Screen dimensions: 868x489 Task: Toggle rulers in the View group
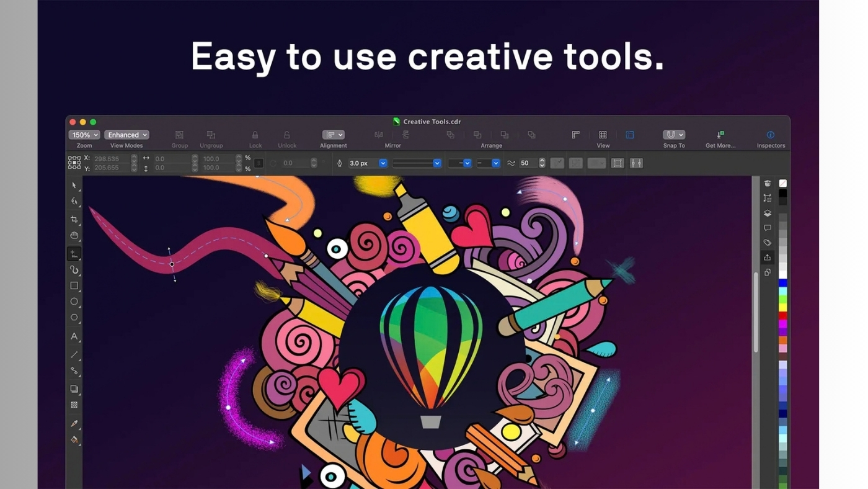click(575, 135)
